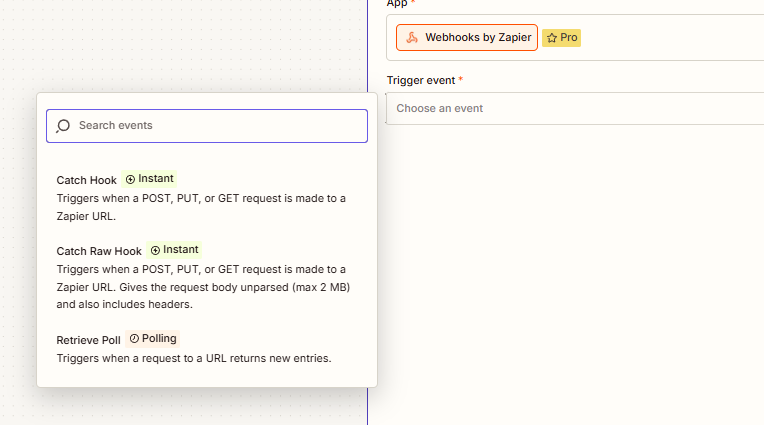Click the Instant icon beside Catch Hook

[x=130, y=179]
